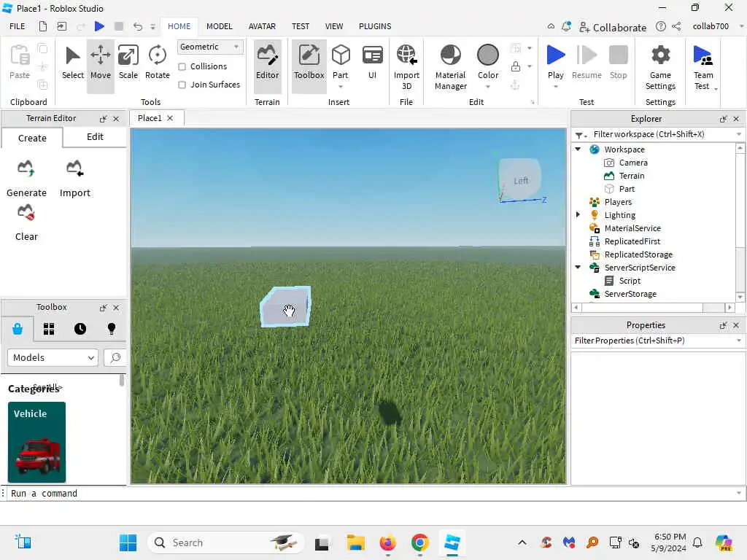Image resolution: width=747 pixels, height=560 pixels.
Task: Click the Collaborate button
Action: click(x=613, y=27)
